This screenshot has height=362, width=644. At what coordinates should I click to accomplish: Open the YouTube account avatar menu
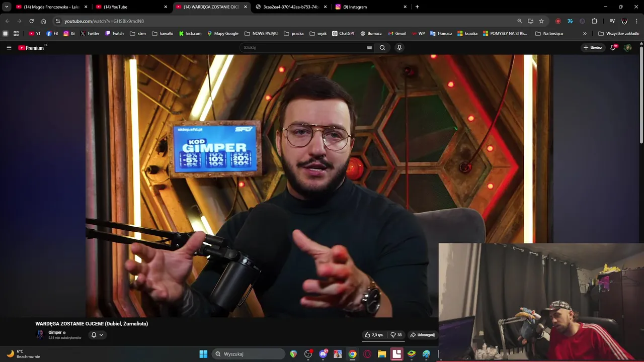tap(627, 48)
